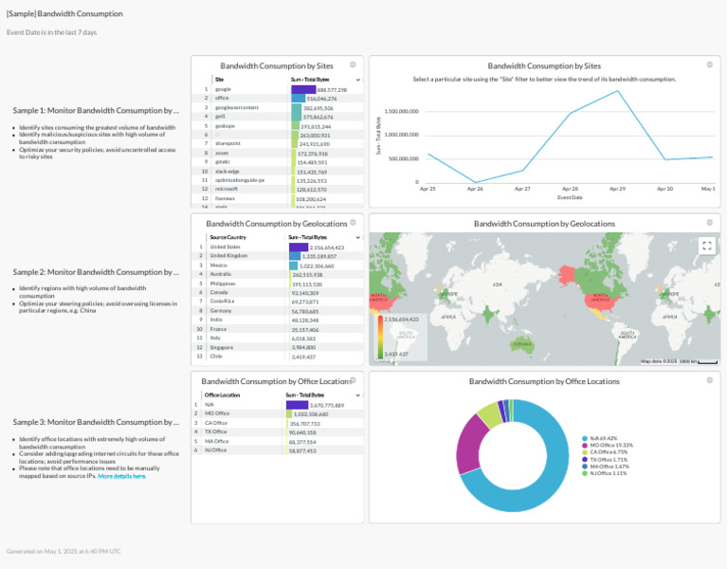Click 'Event Date is in the last 7 days' filter text
728x569 pixels.
click(51, 32)
